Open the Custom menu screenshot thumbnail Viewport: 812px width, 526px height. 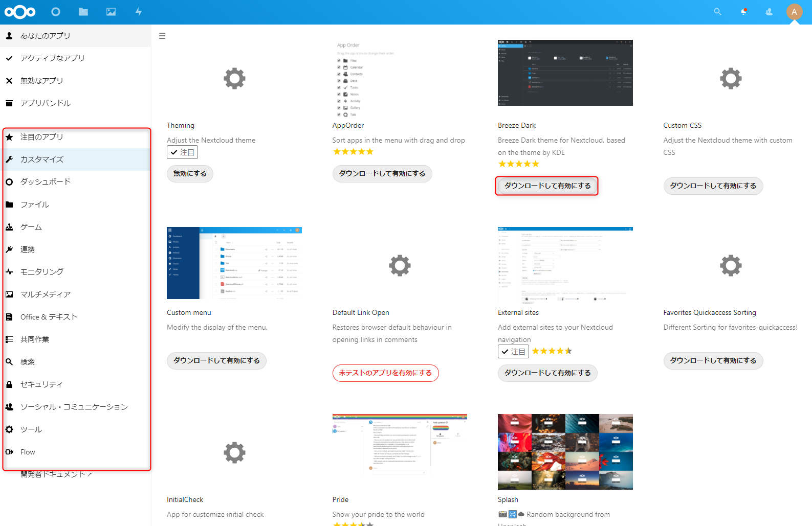[234, 263]
